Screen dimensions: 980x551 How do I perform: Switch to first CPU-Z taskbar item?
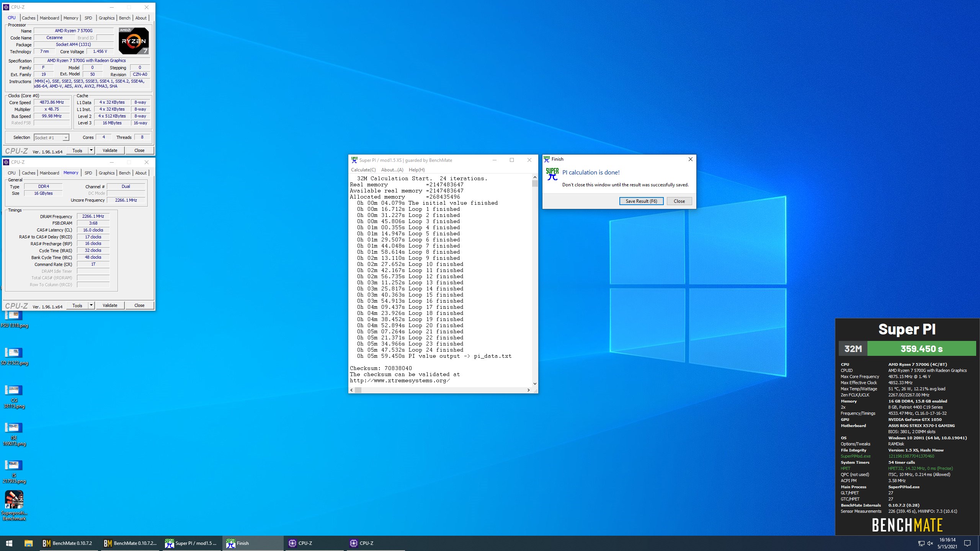[315, 543]
